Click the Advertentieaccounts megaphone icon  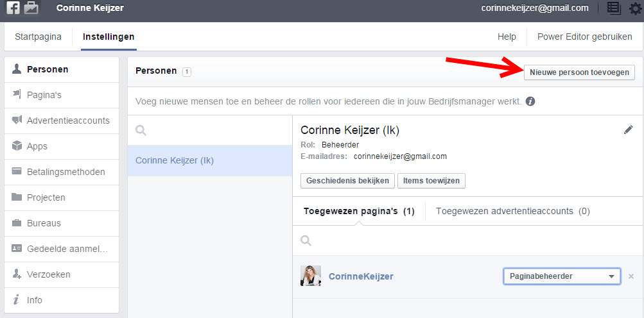pos(17,121)
